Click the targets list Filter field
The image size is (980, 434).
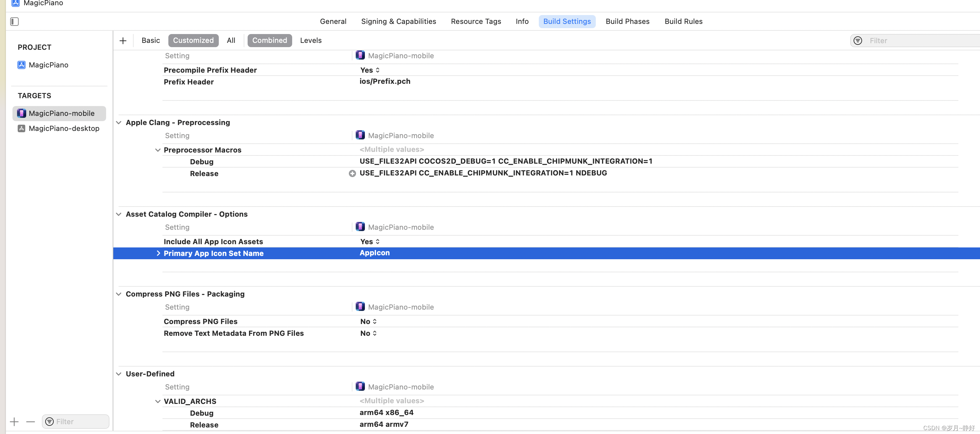pyautogui.click(x=75, y=422)
